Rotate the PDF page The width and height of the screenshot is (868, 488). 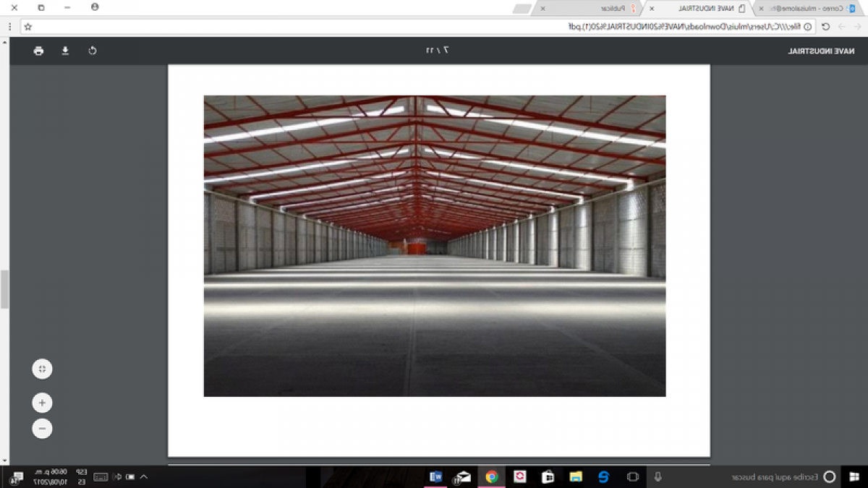tap(92, 51)
